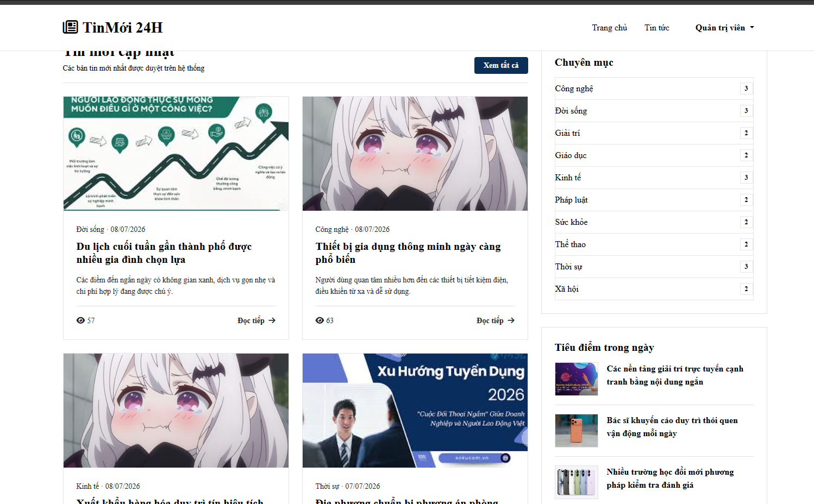The width and height of the screenshot is (814, 504).
Task: Click the Chuyên mục heading
Action: (584, 62)
